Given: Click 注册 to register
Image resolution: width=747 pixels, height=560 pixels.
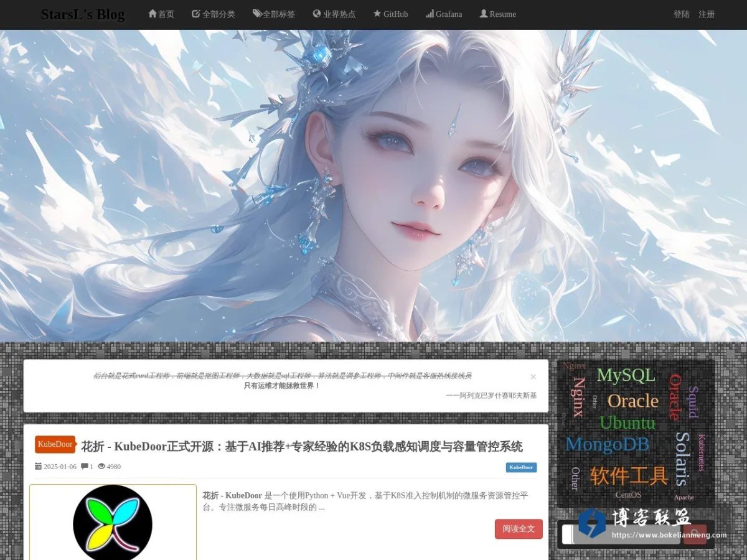Looking at the screenshot, I should [x=707, y=14].
